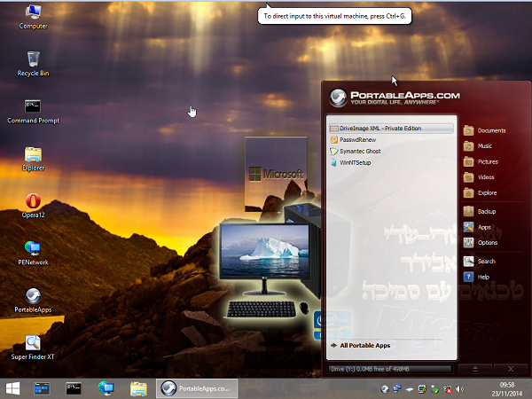Viewport: 532px width, 399px height.
Task: Click the volume speaker tray icon
Action: coord(459,389)
